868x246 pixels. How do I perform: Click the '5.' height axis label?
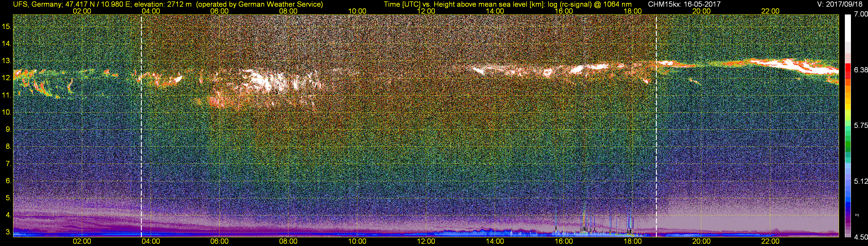click(8, 198)
